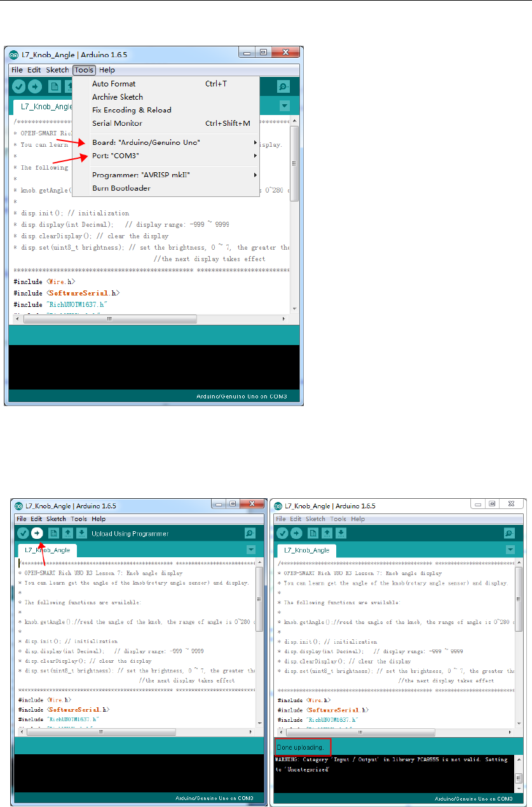
Task: Click Verify icon in window with Tools menu open
Action: (x=19, y=87)
